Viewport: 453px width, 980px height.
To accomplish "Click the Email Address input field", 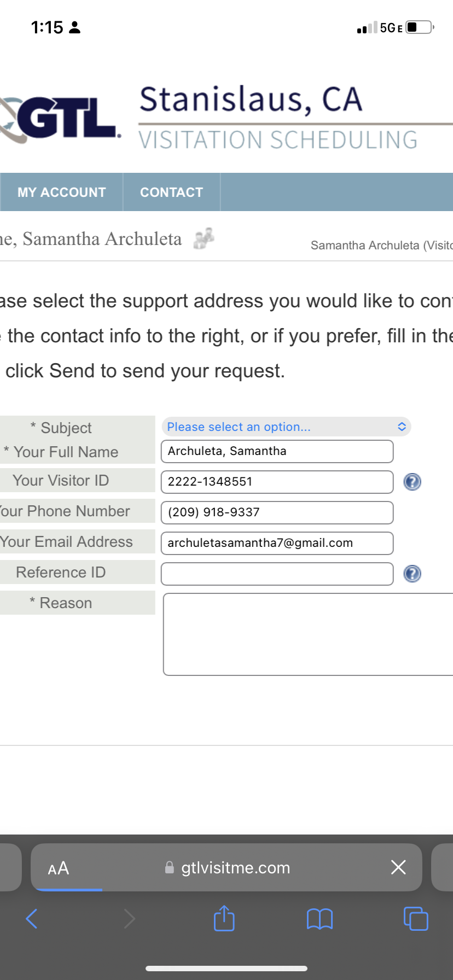I will point(277,543).
